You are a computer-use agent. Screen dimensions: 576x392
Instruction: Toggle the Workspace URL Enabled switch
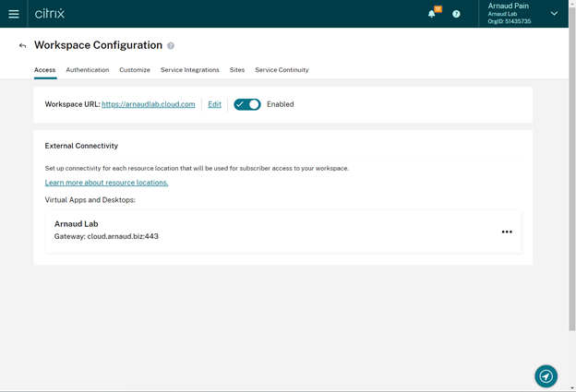pos(246,104)
